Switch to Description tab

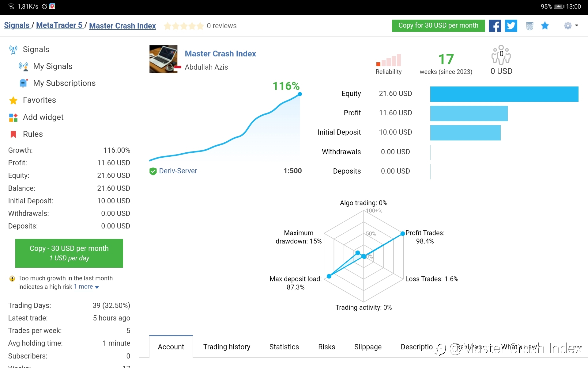click(417, 347)
